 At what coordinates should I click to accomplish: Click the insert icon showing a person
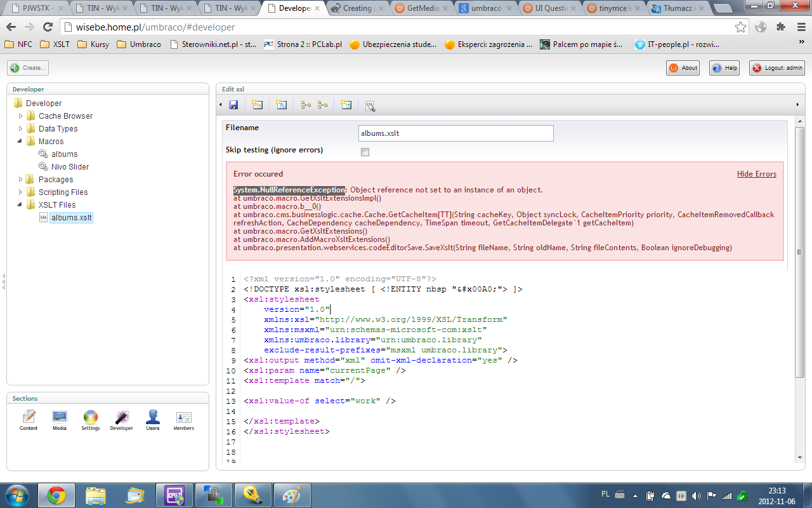(x=282, y=105)
